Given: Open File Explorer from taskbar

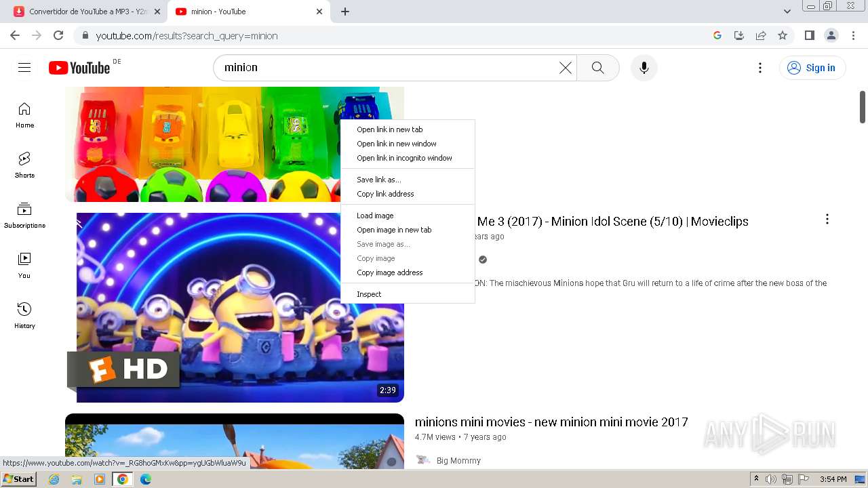Looking at the screenshot, I should click(x=77, y=479).
